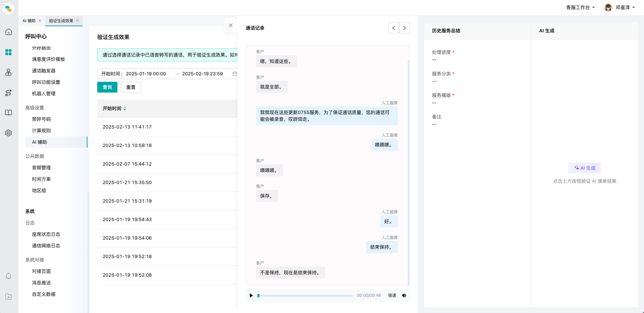The image size is (644, 313).
Task: Select the teal grid apps icon
Action: click(x=8, y=52)
